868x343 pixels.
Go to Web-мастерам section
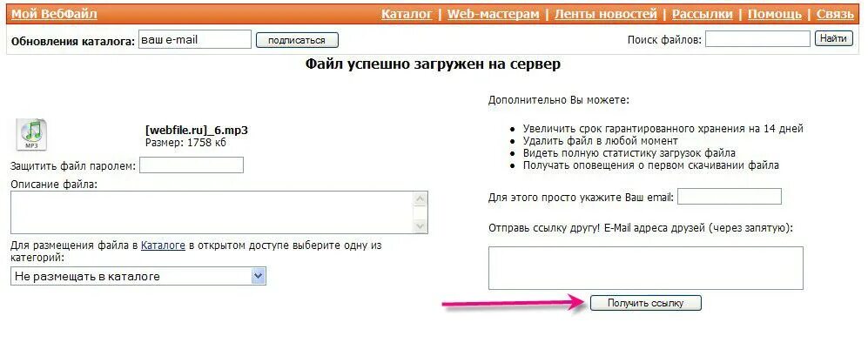(x=493, y=14)
